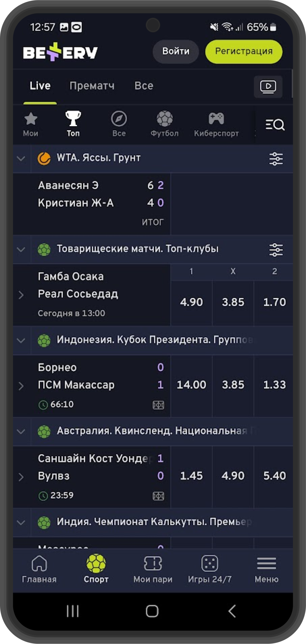306x644 pixels.
Task: Open filter settings for WTA. Яссы. Грунт
Action: click(x=276, y=159)
